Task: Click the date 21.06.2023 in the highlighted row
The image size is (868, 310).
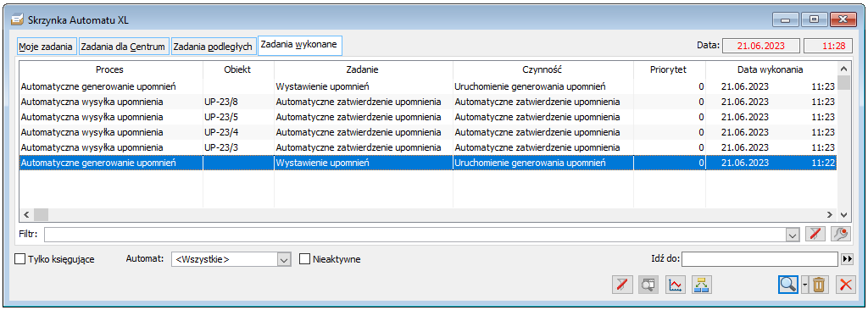Action: [745, 163]
